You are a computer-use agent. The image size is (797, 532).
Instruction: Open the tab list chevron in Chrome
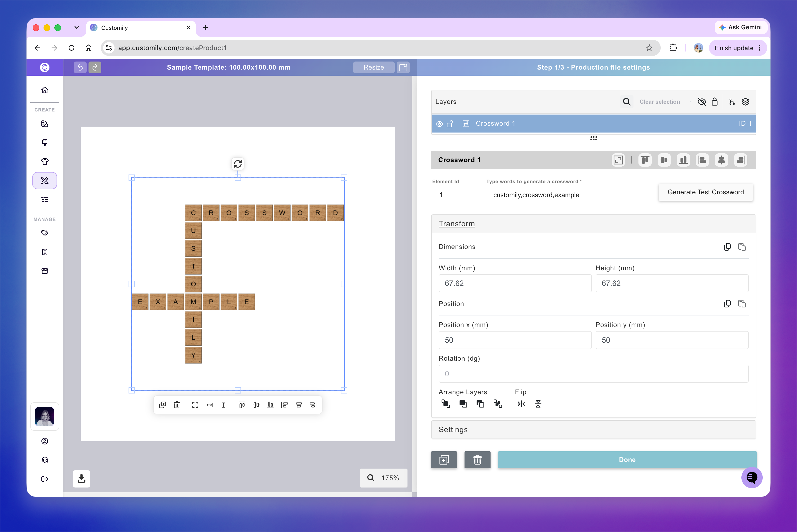[77, 27]
